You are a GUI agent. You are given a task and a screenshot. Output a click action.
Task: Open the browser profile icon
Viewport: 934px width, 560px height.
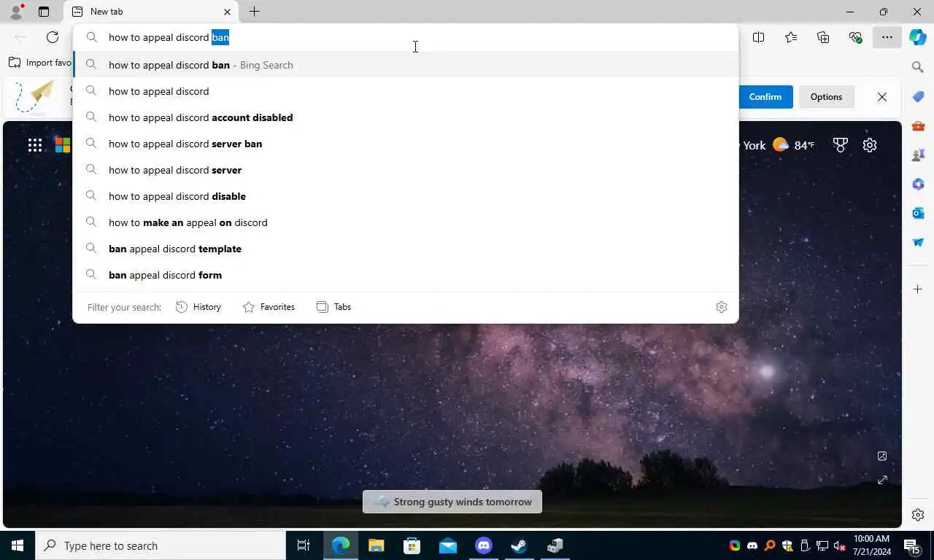[16, 12]
